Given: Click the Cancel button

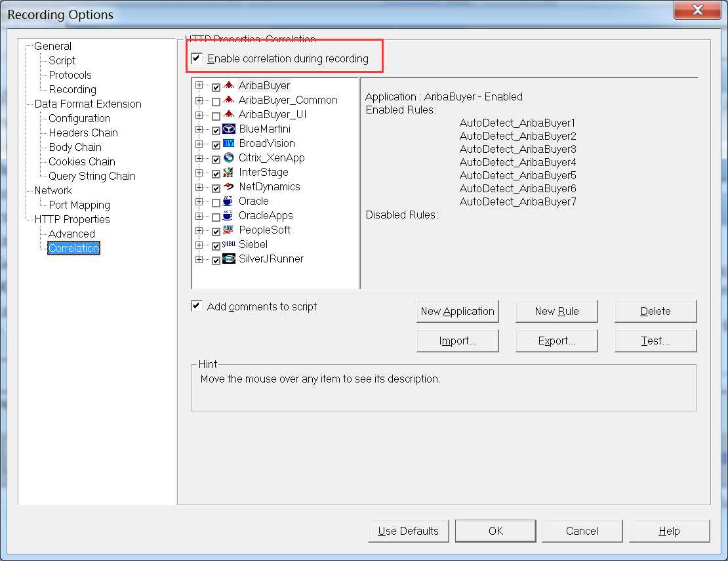Looking at the screenshot, I should pyautogui.click(x=582, y=531).
